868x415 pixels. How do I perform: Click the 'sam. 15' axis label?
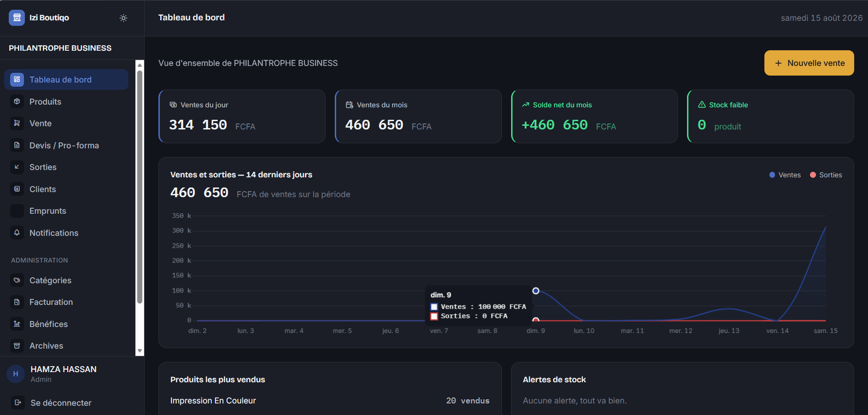click(x=826, y=330)
